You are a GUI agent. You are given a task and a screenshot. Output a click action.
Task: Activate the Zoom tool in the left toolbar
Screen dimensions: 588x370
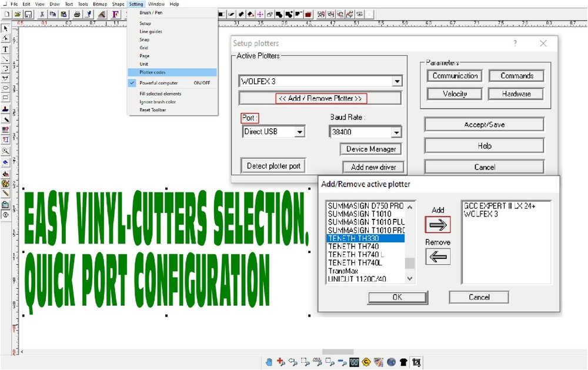tap(5, 151)
